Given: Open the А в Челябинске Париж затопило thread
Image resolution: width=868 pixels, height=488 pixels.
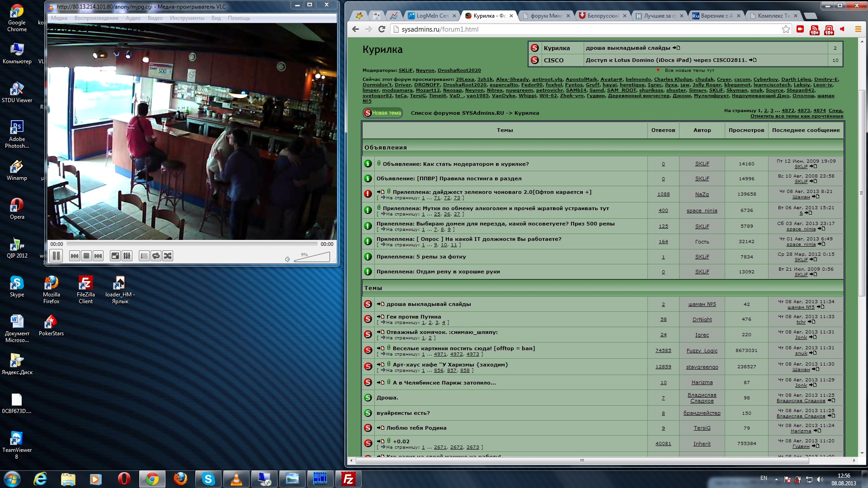Looking at the screenshot, I should (x=444, y=383).
